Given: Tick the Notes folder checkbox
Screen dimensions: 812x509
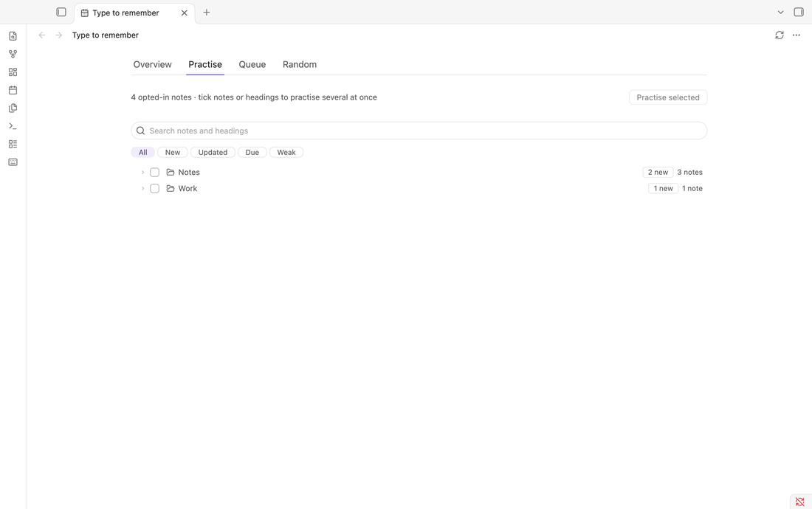Looking at the screenshot, I should click(x=154, y=173).
